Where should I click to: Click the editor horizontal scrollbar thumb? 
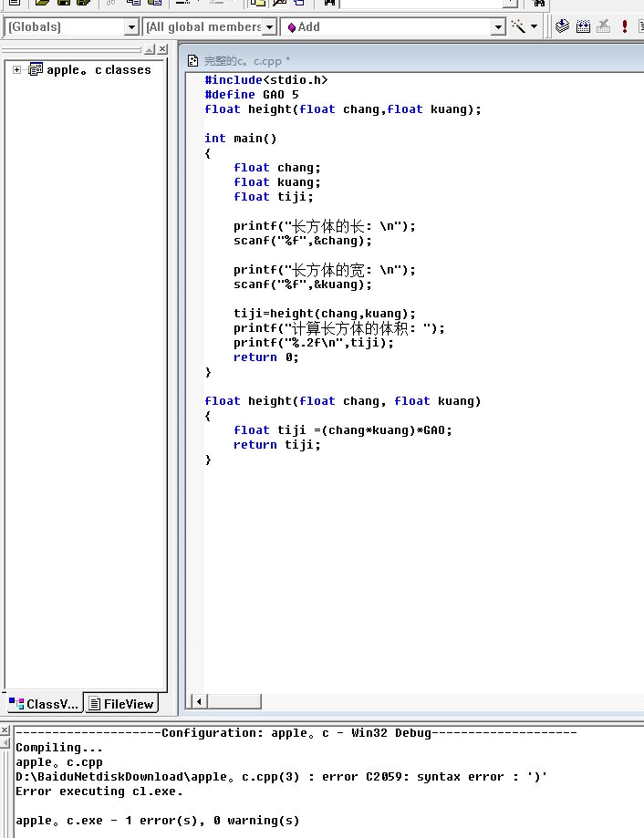[x=234, y=701]
